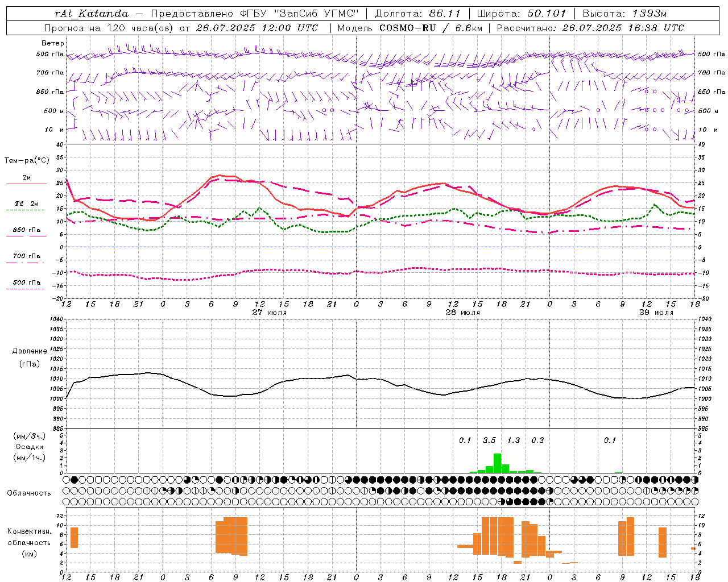Click the '27 июля' date label

pos(270,313)
